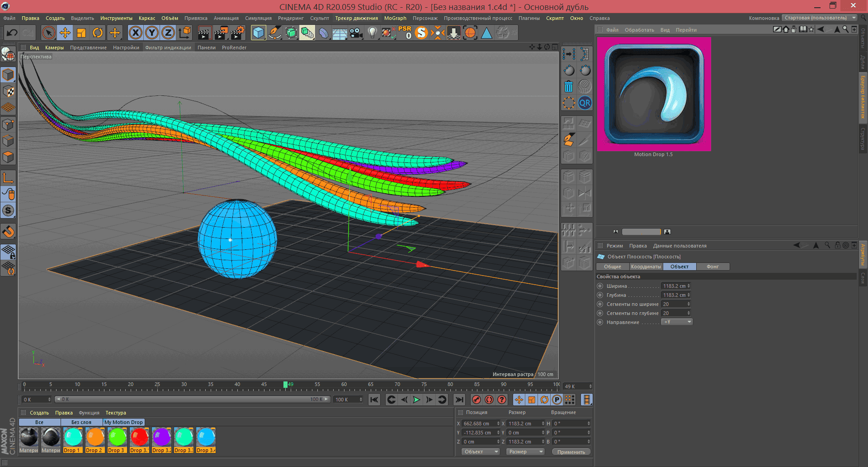The image size is (868, 467).
Task: Select the Scale tool
Action: click(x=81, y=33)
